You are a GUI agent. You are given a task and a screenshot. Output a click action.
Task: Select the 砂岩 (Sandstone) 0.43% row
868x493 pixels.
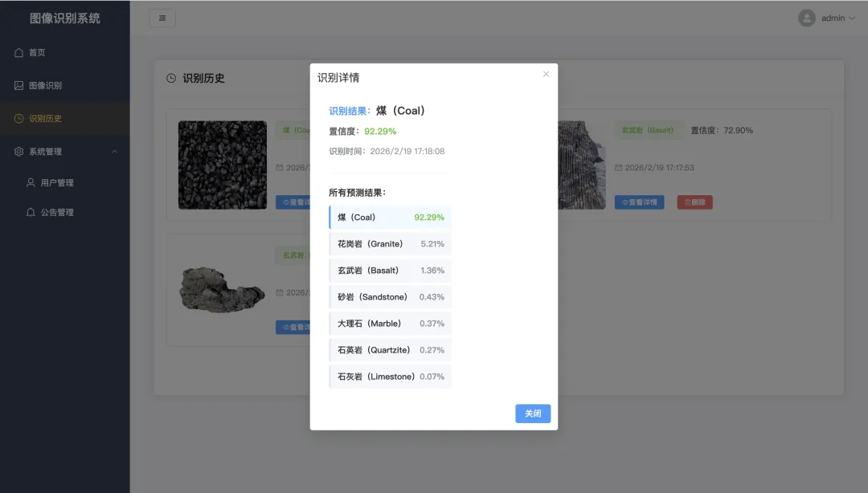[x=391, y=297]
